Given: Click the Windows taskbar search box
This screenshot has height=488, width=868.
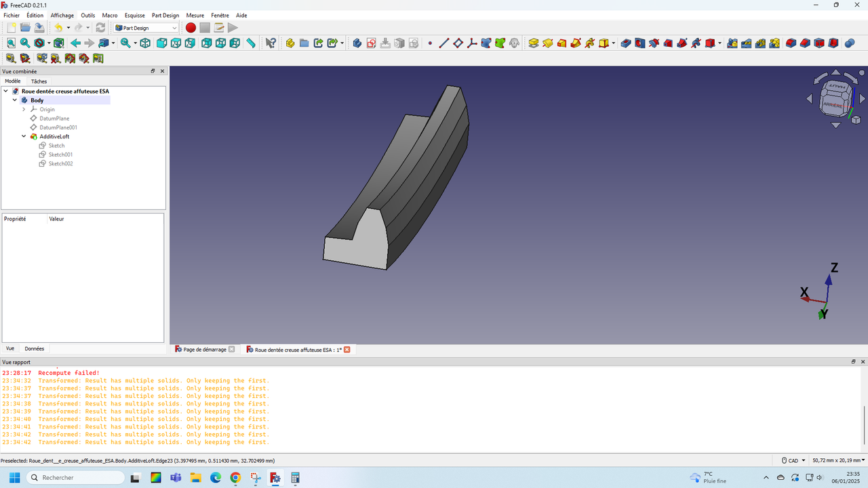Looking at the screenshot, I should coord(75,477).
